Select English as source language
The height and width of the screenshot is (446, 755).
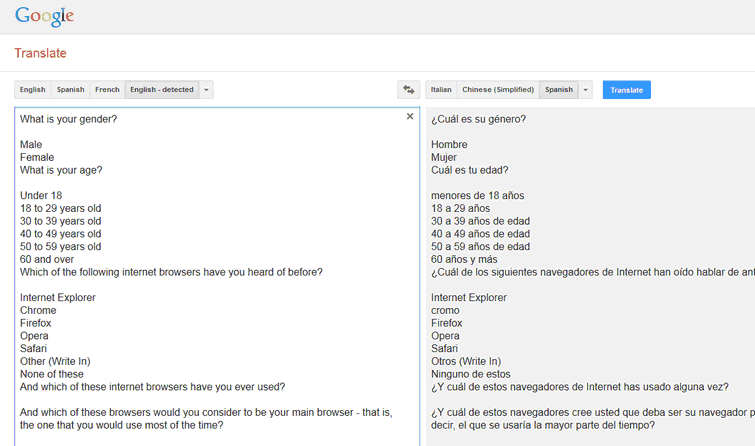point(32,90)
